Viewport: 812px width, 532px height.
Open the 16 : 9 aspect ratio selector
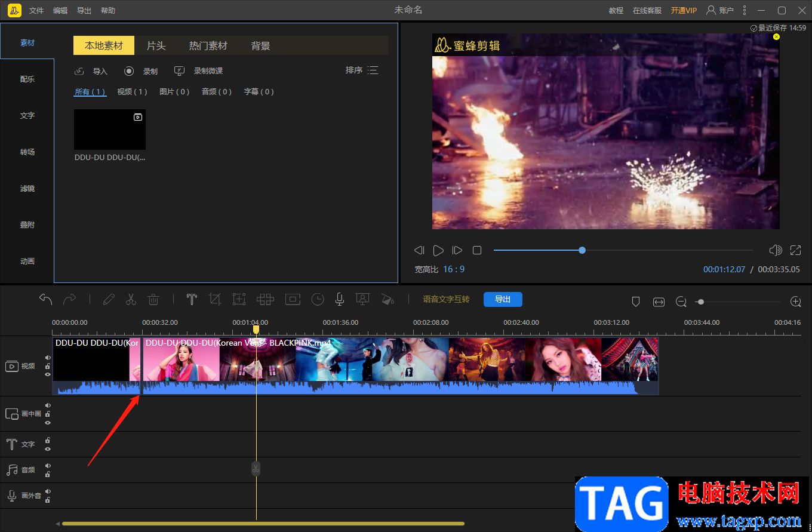tap(453, 269)
